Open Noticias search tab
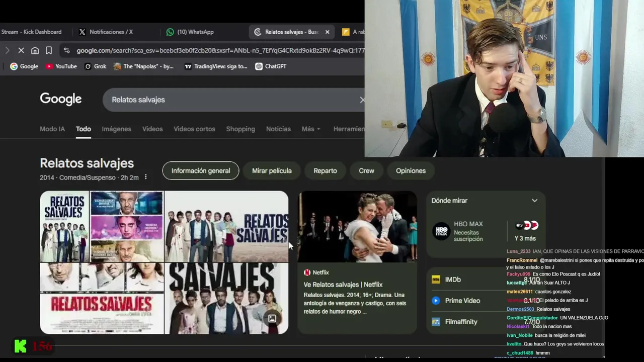The image size is (644, 362). (278, 129)
